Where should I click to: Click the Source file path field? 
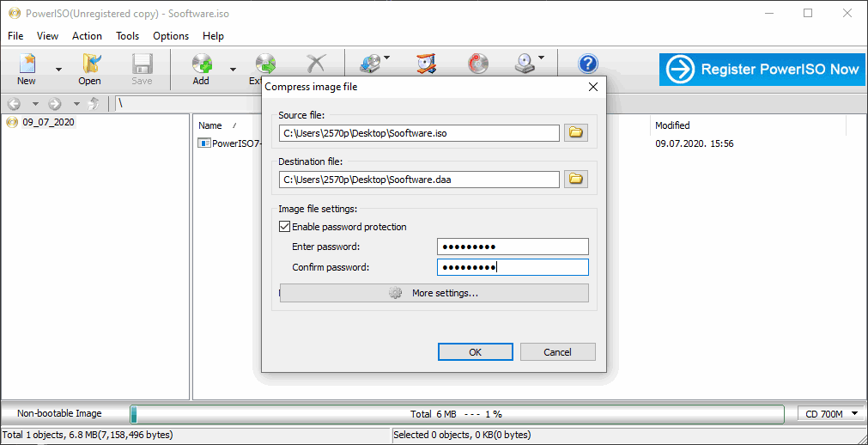(x=419, y=133)
